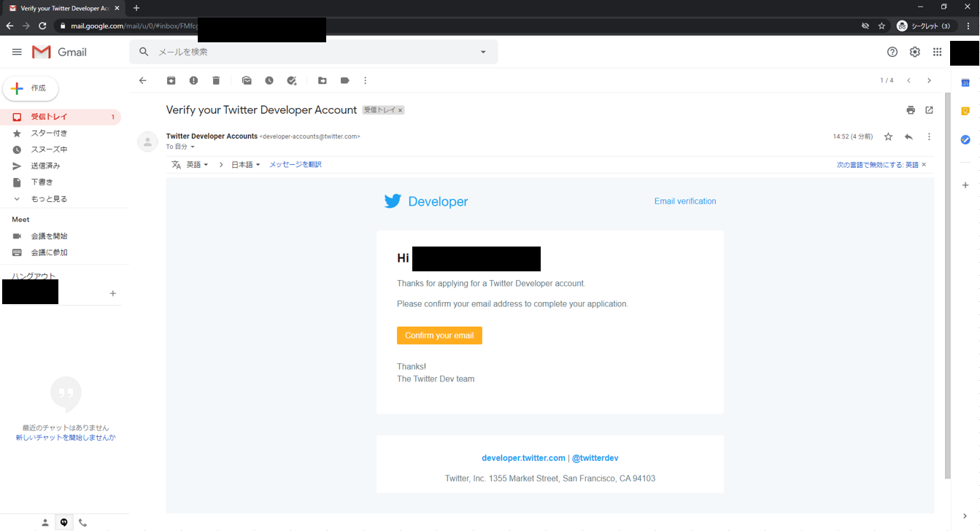Open the Google apps grid icon
The image size is (980, 531).
coord(937,52)
